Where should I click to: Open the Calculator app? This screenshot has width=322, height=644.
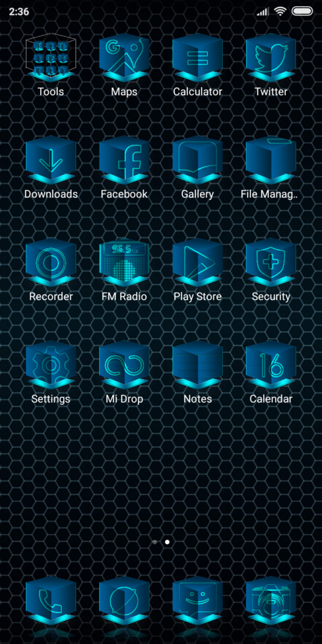coord(197,58)
